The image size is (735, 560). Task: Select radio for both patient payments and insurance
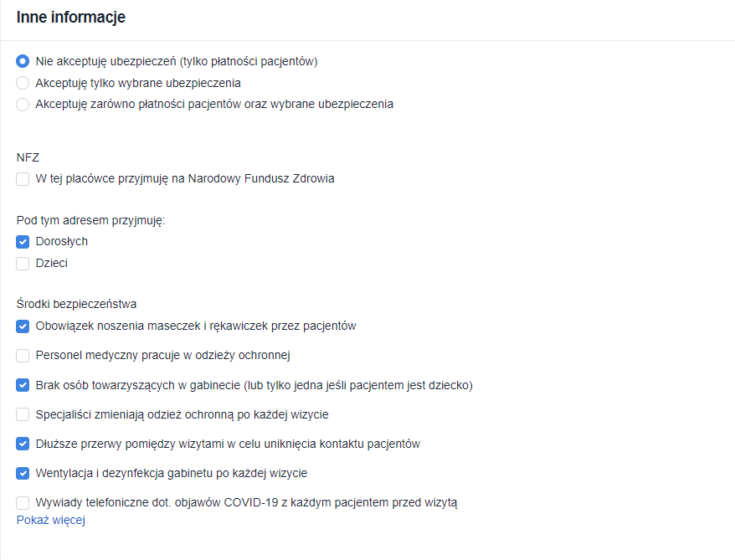click(23, 105)
